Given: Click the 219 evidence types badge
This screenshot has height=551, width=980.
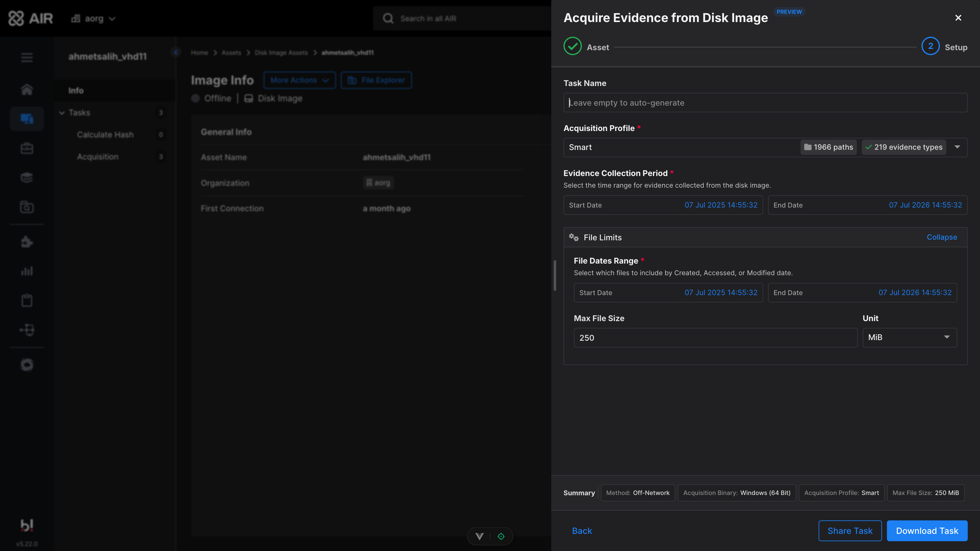Looking at the screenshot, I should click(904, 147).
